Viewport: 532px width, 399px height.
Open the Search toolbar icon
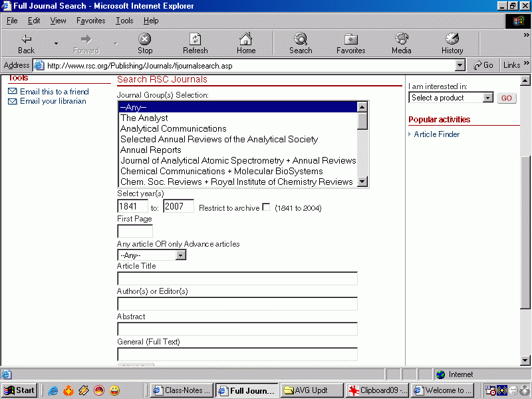coord(301,39)
